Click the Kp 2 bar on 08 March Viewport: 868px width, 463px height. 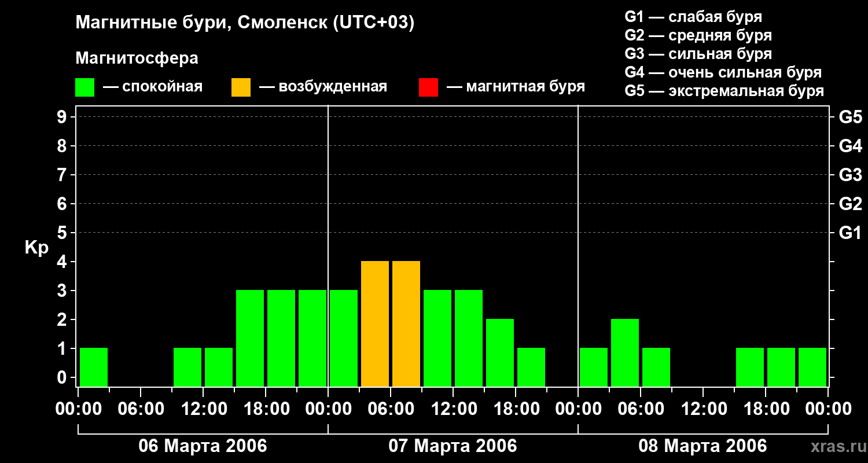625,353
